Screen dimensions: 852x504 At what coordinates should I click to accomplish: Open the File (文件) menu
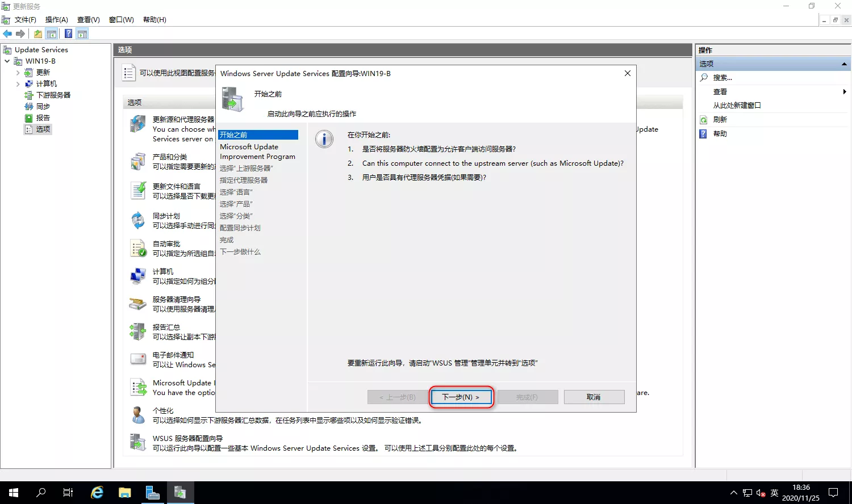[x=25, y=20]
